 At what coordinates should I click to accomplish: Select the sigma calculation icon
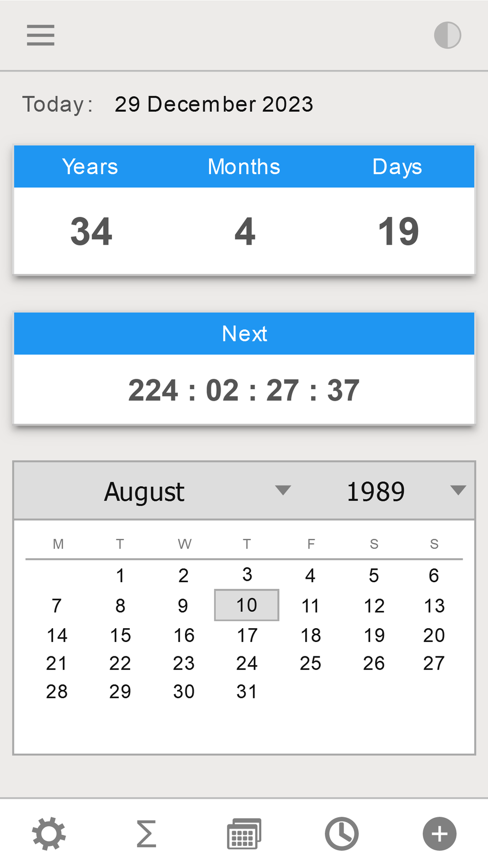(x=146, y=833)
